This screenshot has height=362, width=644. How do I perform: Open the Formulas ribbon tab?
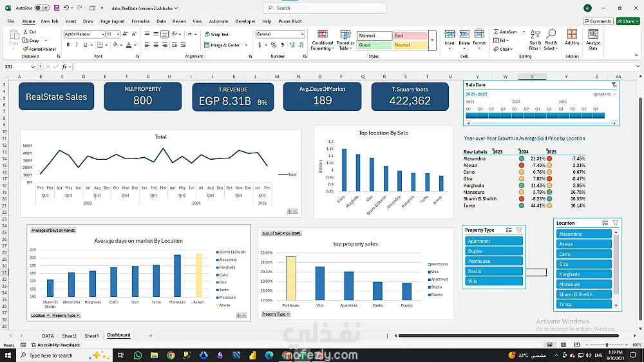[140, 21]
